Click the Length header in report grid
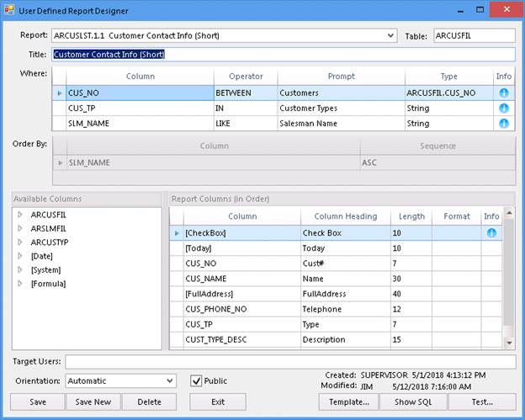Viewport: 525px width, 420px height. (411, 216)
